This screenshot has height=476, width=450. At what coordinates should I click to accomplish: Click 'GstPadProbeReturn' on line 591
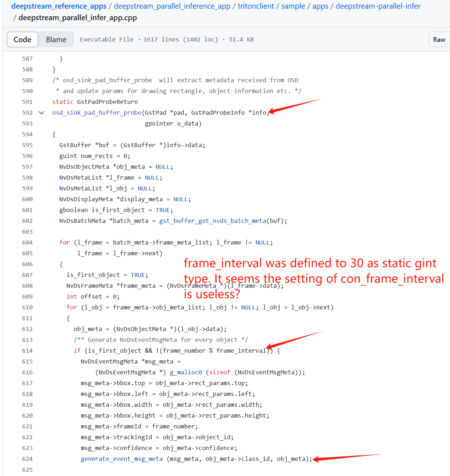[x=107, y=102]
